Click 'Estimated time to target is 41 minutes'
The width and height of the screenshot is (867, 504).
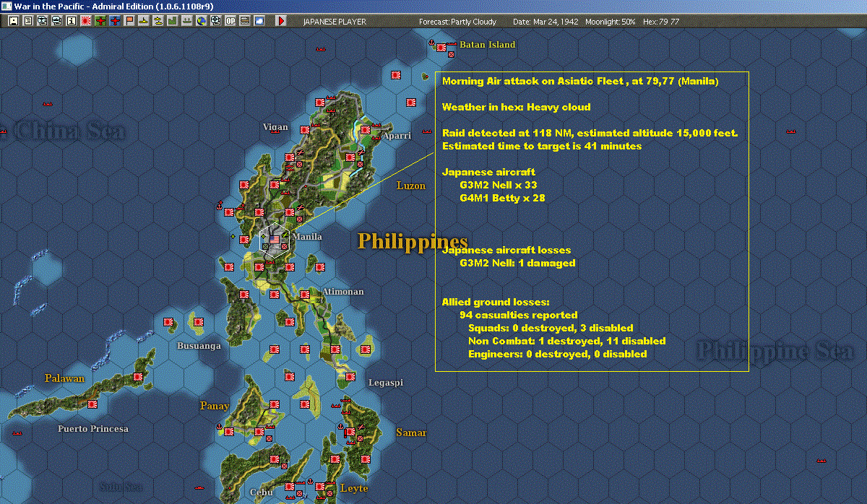tap(542, 146)
